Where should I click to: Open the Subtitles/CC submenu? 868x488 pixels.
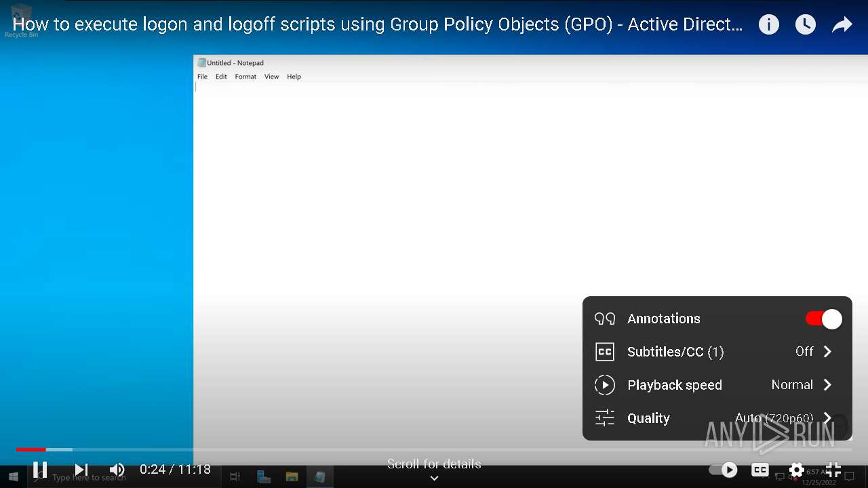tap(717, 352)
